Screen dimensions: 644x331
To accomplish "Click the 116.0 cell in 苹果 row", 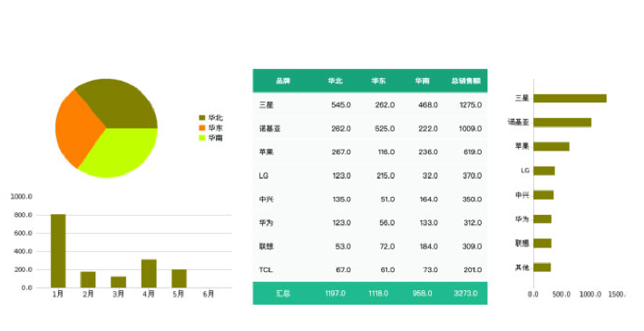I will point(386,152).
